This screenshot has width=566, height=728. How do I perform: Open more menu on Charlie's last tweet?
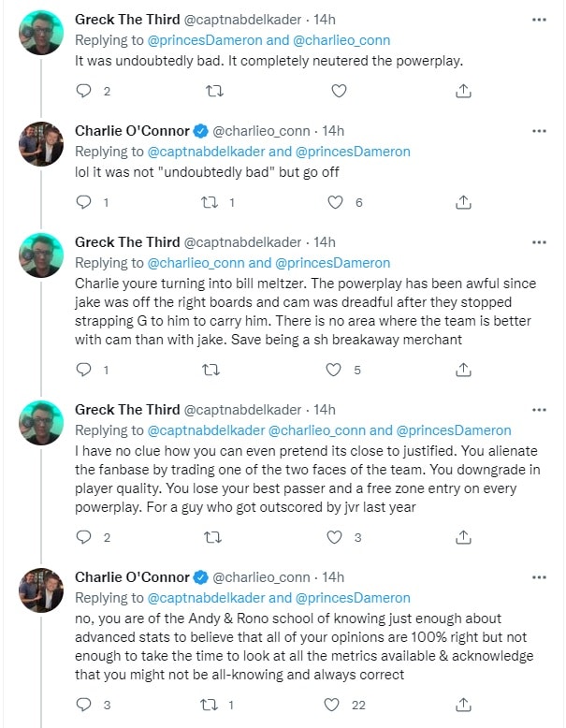pos(538,577)
